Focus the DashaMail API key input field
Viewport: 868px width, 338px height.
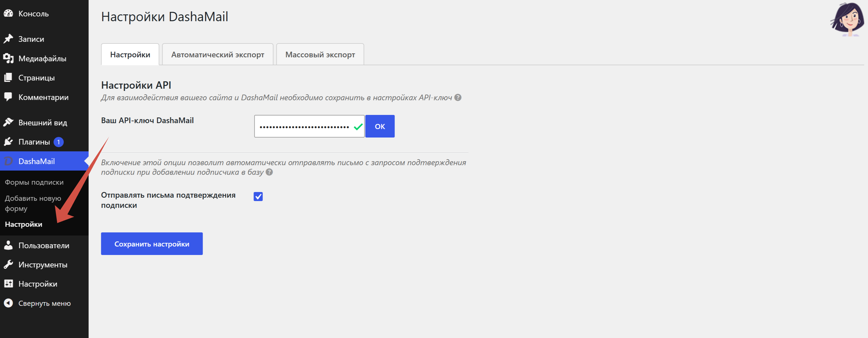click(x=309, y=126)
